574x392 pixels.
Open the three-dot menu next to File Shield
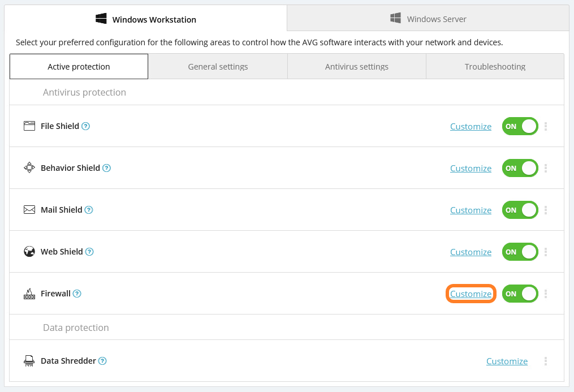(x=545, y=126)
